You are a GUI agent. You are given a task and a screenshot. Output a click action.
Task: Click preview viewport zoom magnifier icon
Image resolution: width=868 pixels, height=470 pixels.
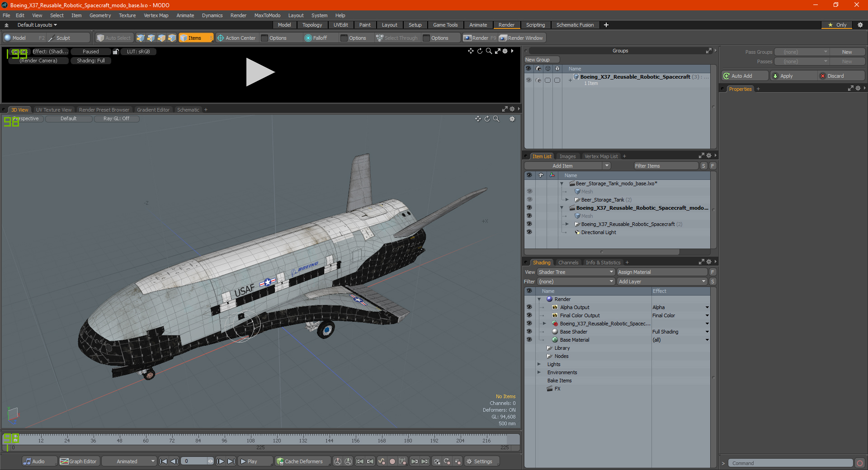tap(489, 51)
